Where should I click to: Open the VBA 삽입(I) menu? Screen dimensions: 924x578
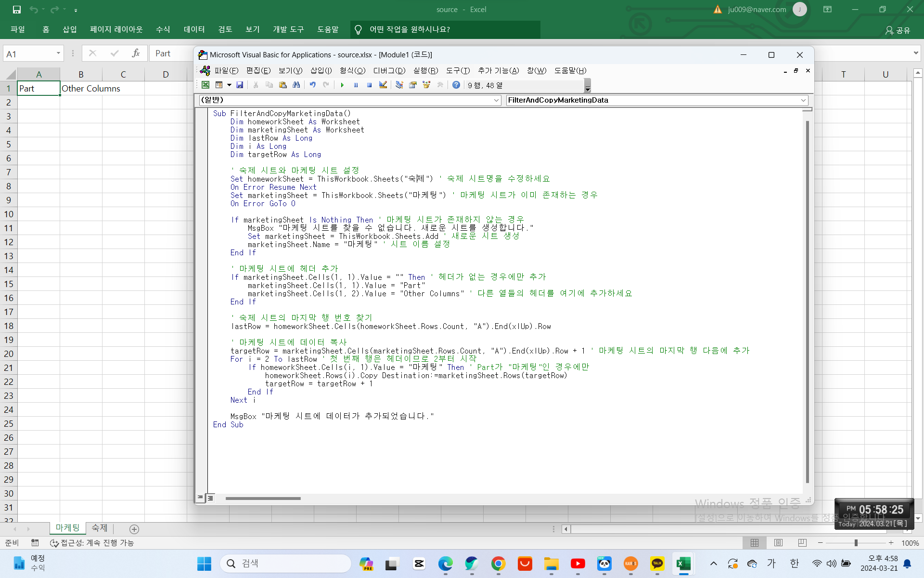coord(321,71)
